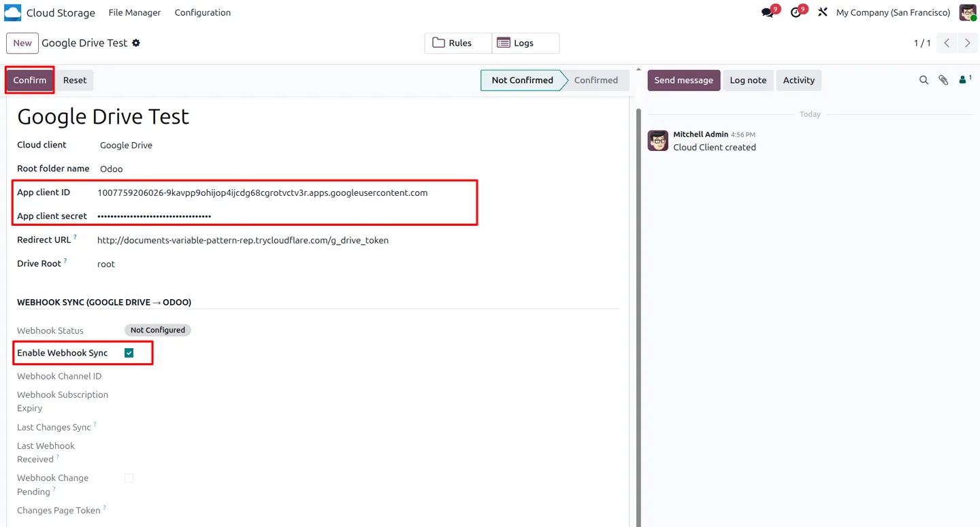This screenshot has width=980, height=527.
Task: Click the Log note button
Action: point(748,80)
